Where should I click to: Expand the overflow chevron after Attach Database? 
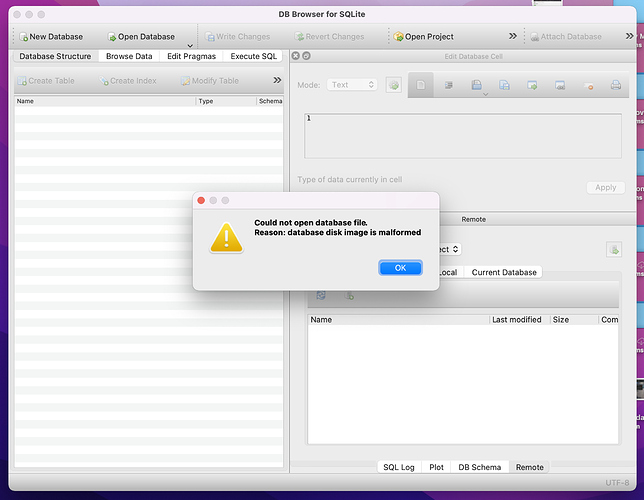(629, 36)
